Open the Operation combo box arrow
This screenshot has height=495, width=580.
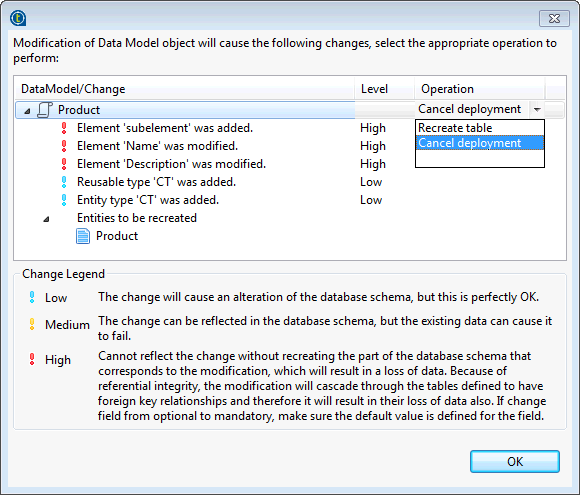coord(537,109)
